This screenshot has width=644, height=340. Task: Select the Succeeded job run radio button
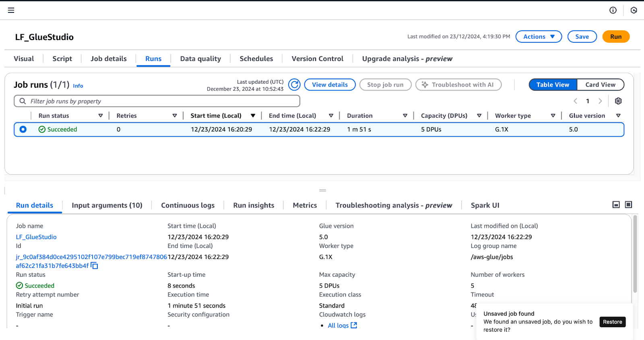coord(23,129)
